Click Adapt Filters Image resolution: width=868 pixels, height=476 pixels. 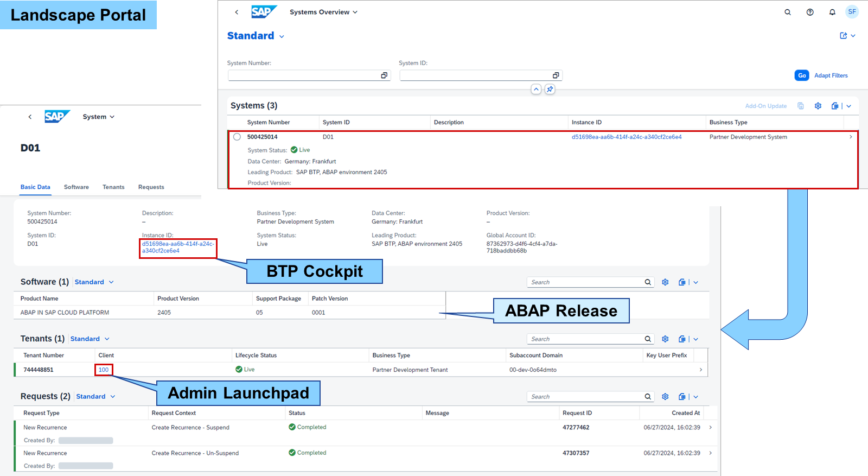(831, 75)
